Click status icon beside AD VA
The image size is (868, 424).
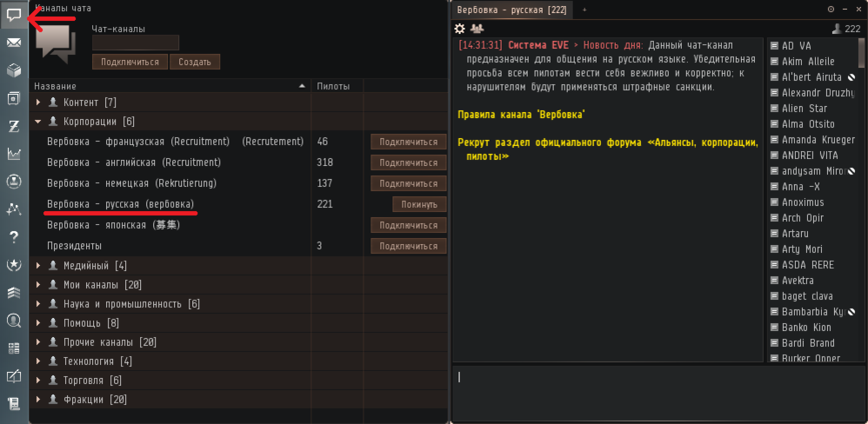[774, 46]
